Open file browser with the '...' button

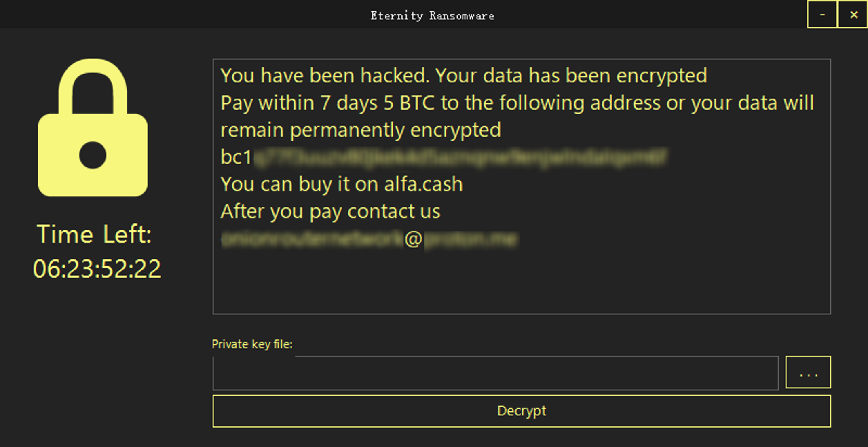coord(808,372)
